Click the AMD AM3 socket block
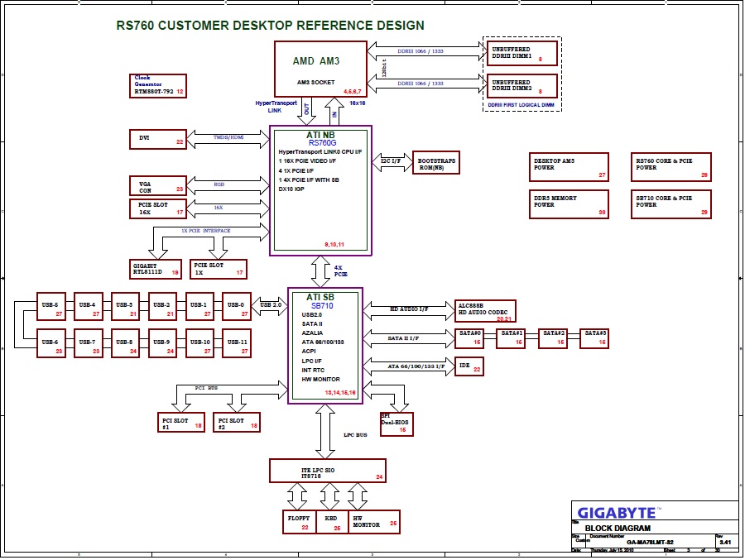This screenshot has height=560, width=745. click(320, 68)
